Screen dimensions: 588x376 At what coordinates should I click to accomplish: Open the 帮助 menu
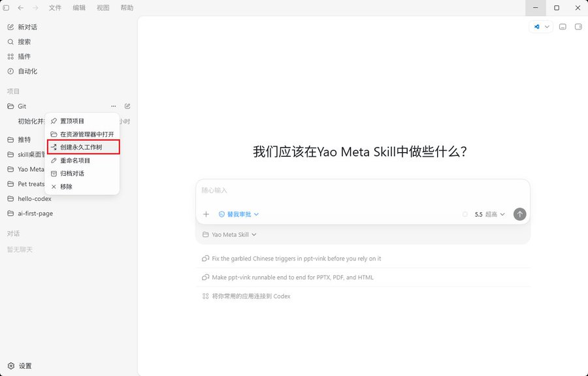click(127, 7)
